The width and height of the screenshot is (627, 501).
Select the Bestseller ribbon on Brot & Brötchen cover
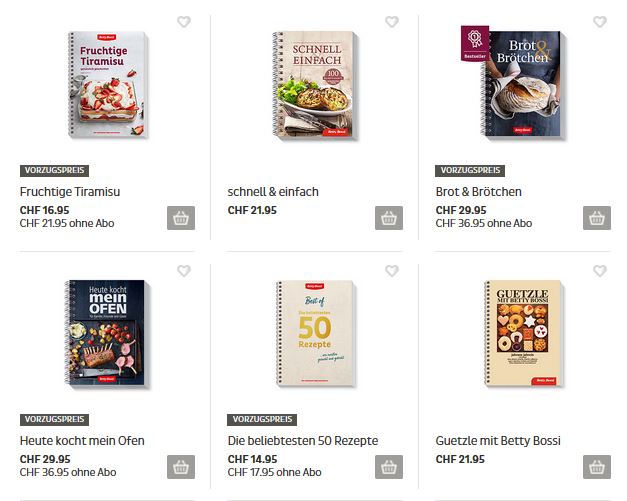pyautogui.click(x=475, y=43)
